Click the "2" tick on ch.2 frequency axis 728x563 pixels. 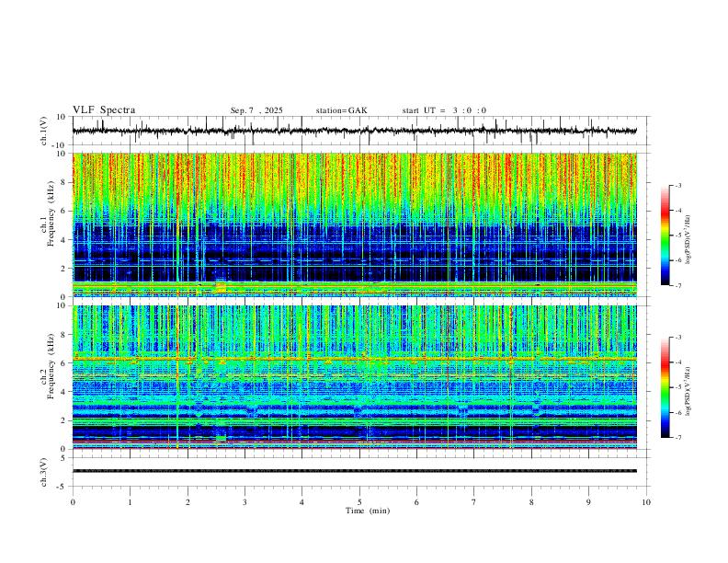pos(64,420)
